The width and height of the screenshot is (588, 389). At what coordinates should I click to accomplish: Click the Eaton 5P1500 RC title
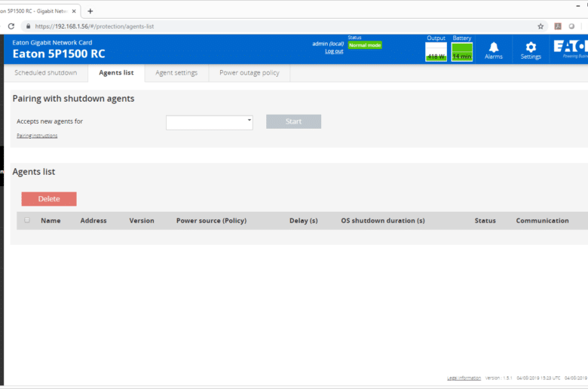(59, 54)
